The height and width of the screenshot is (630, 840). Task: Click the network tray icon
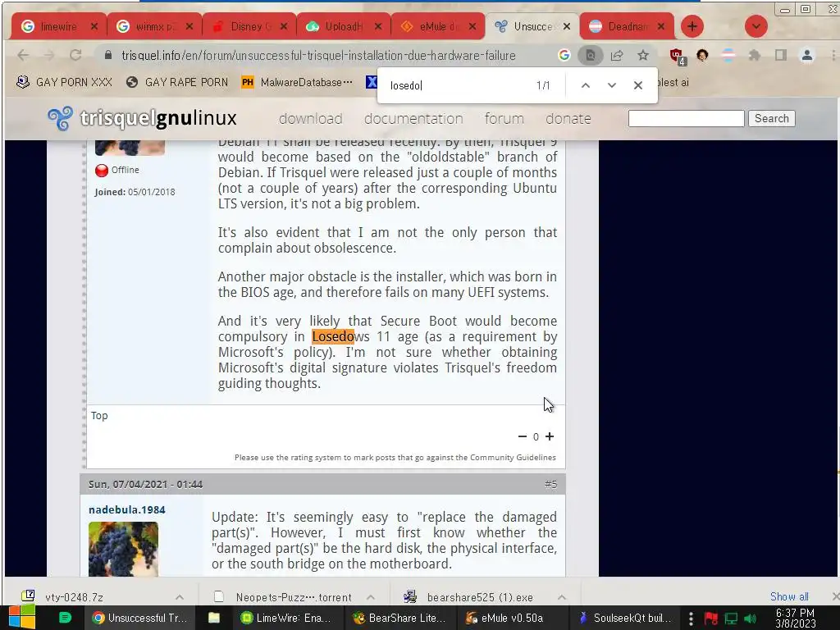(x=731, y=619)
